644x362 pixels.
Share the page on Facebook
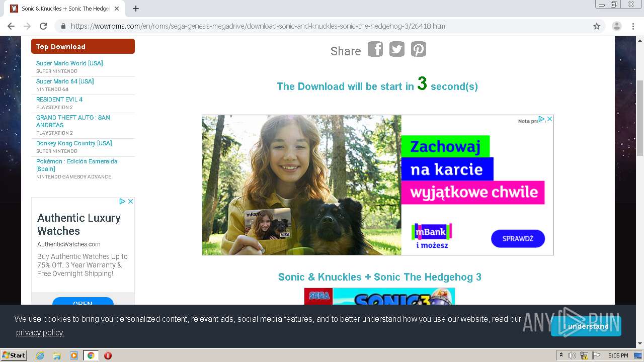[375, 49]
